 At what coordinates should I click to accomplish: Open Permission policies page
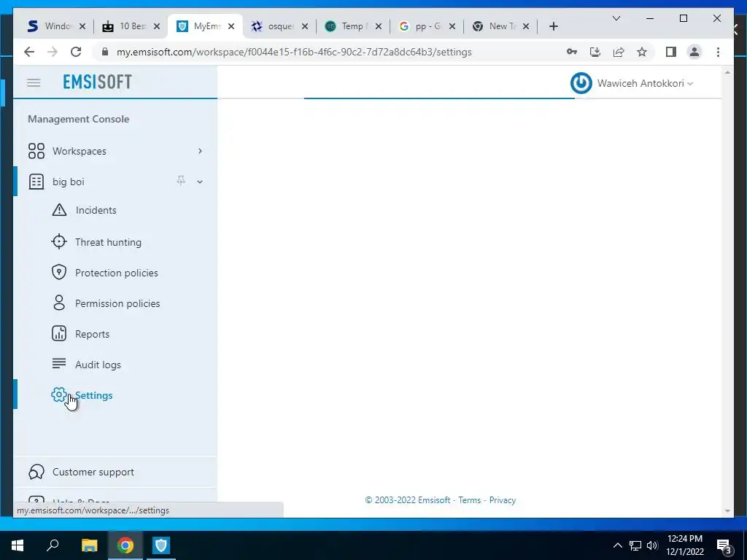(x=117, y=303)
